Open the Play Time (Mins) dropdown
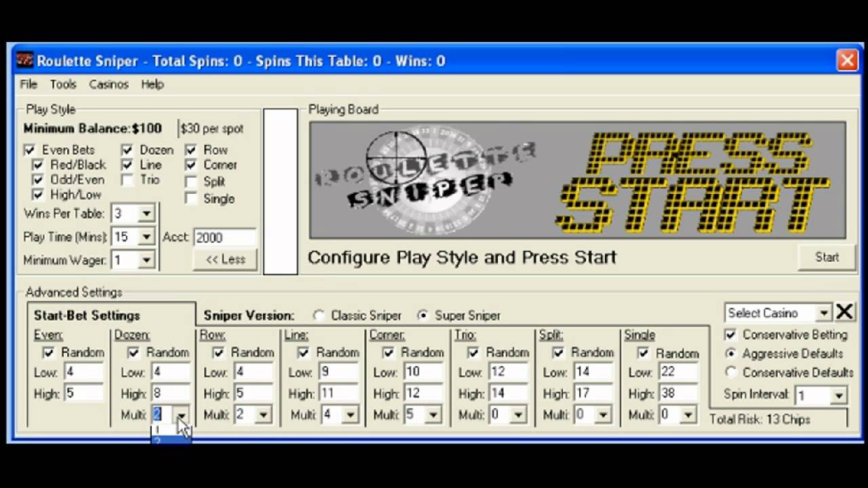The width and height of the screenshot is (868, 488). tap(146, 237)
